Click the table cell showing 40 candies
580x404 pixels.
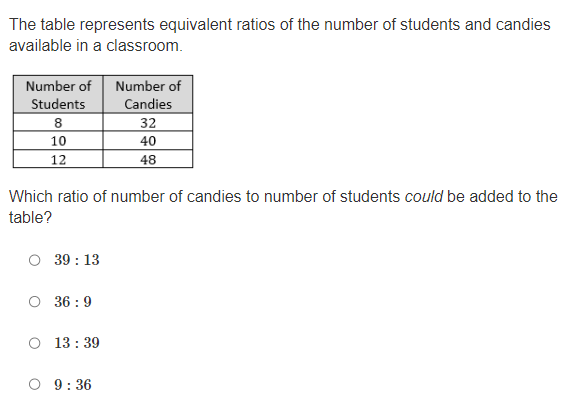pyautogui.click(x=148, y=141)
